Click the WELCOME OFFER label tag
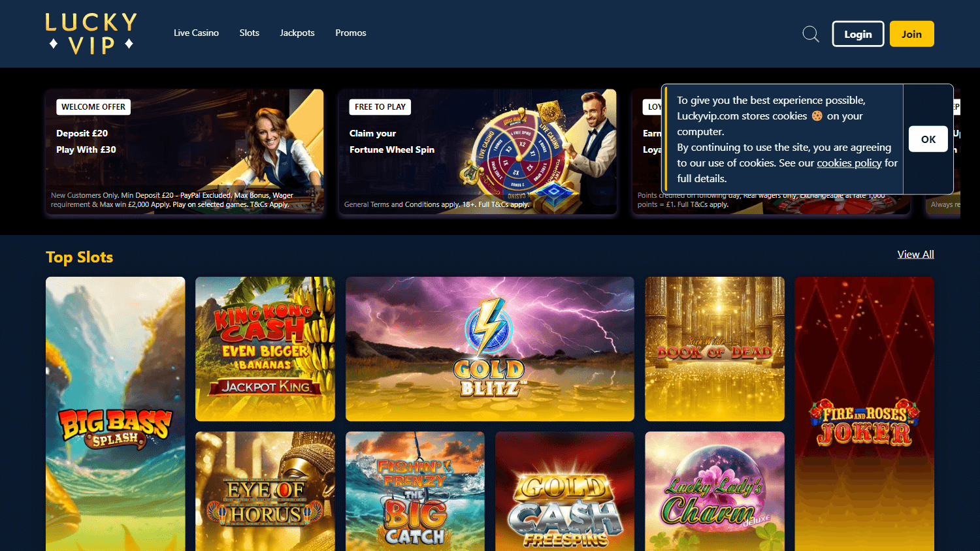The width and height of the screenshot is (980, 551). 93,107
